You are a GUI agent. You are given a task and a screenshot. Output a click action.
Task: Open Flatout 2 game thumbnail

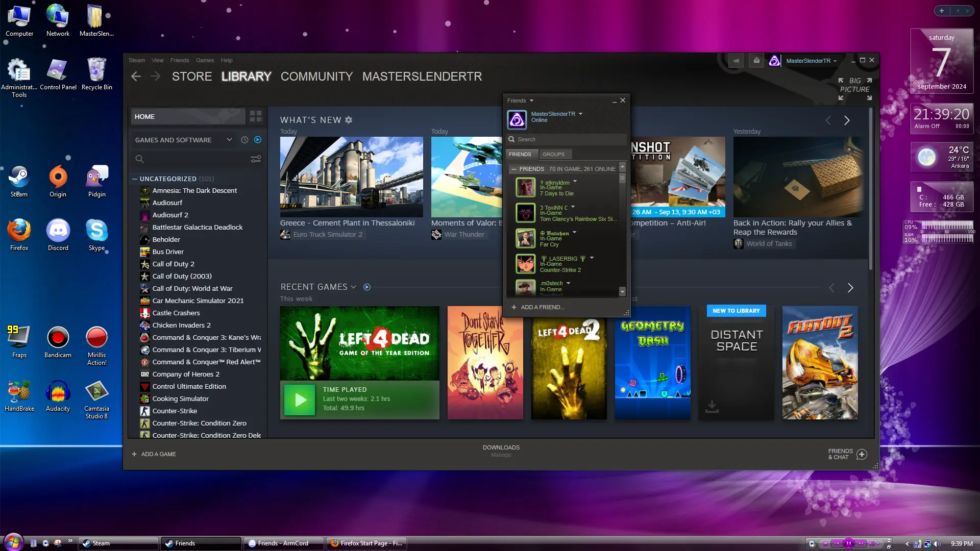click(x=820, y=363)
